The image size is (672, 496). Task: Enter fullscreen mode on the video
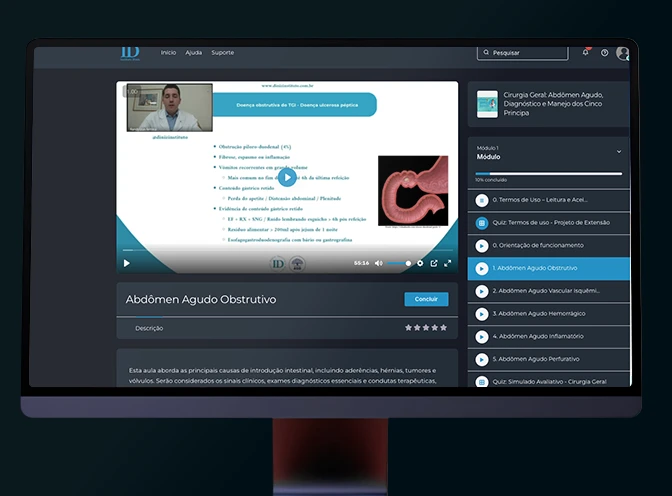click(x=447, y=263)
